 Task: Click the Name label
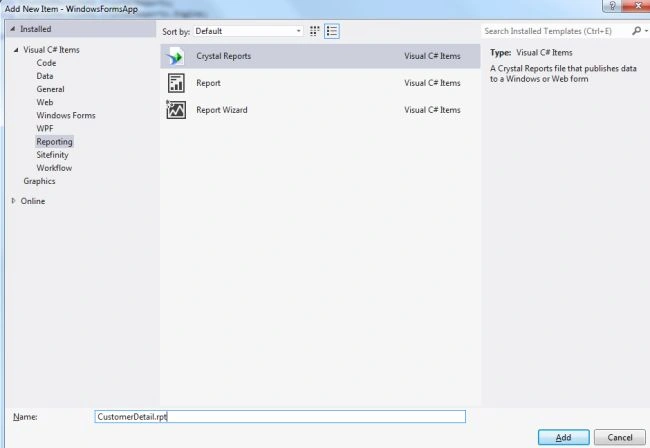25,417
